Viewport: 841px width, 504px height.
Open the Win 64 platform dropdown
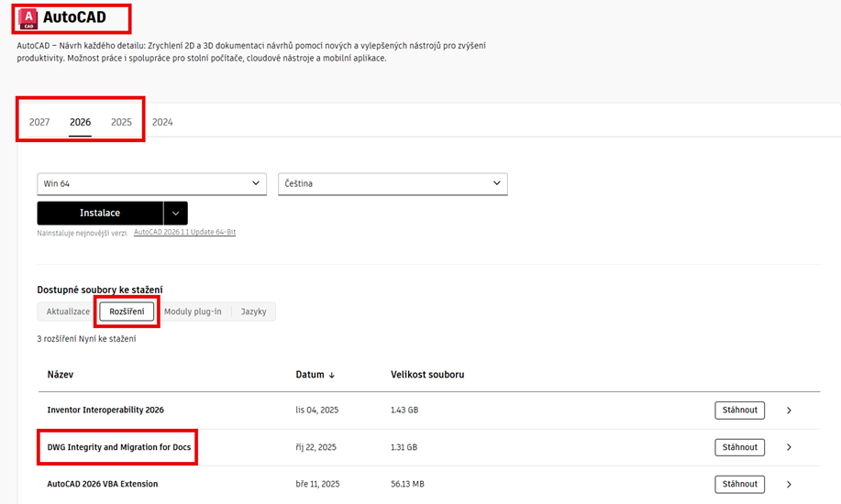(152, 184)
